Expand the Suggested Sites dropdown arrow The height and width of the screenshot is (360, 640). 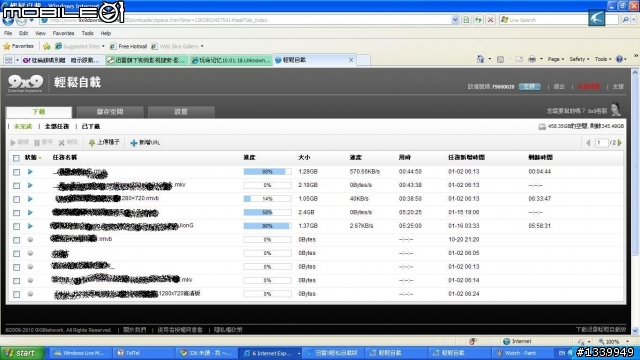[x=103, y=46]
